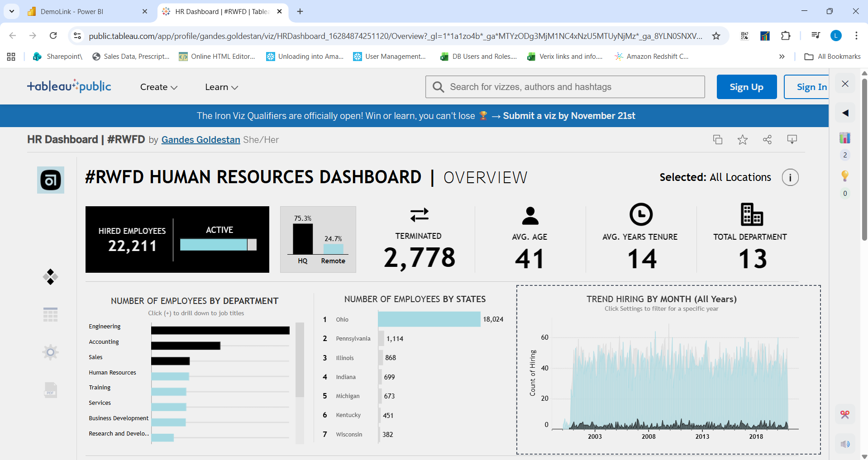
Task: Open the Create dropdown menu
Action: click(158, 87)
